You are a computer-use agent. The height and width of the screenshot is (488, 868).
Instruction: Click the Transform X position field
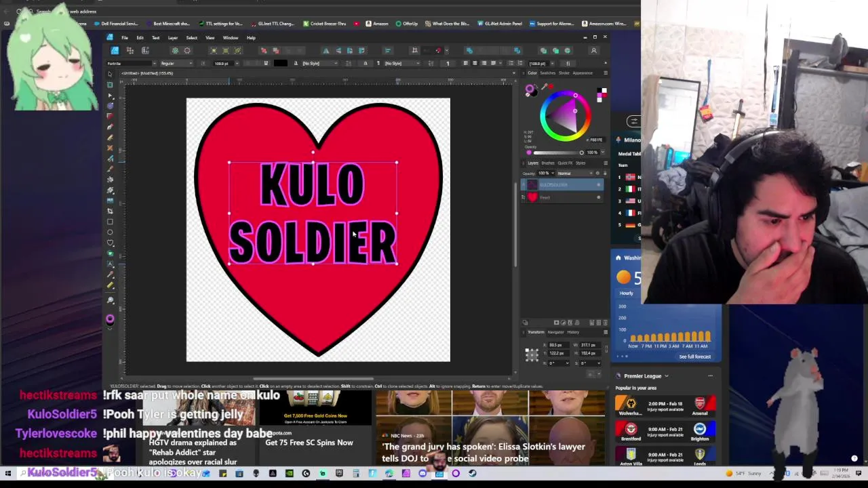pos(559,345)
